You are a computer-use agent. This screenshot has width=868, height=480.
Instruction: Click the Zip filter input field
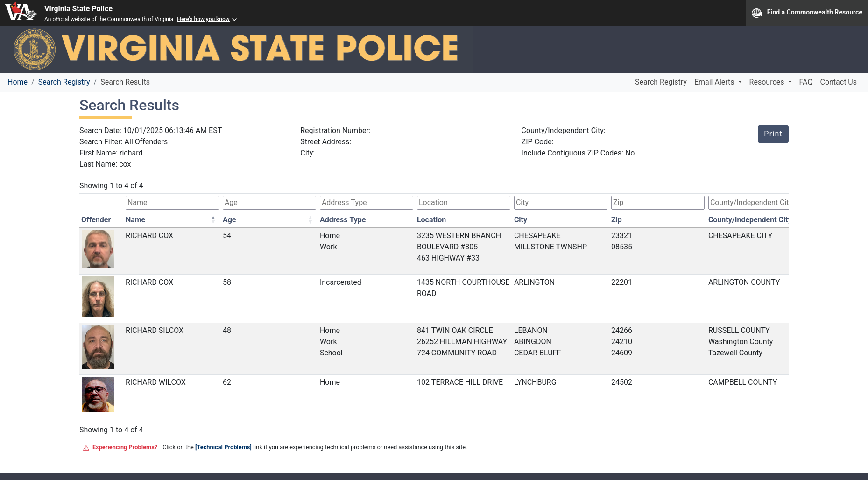(657, 203)
